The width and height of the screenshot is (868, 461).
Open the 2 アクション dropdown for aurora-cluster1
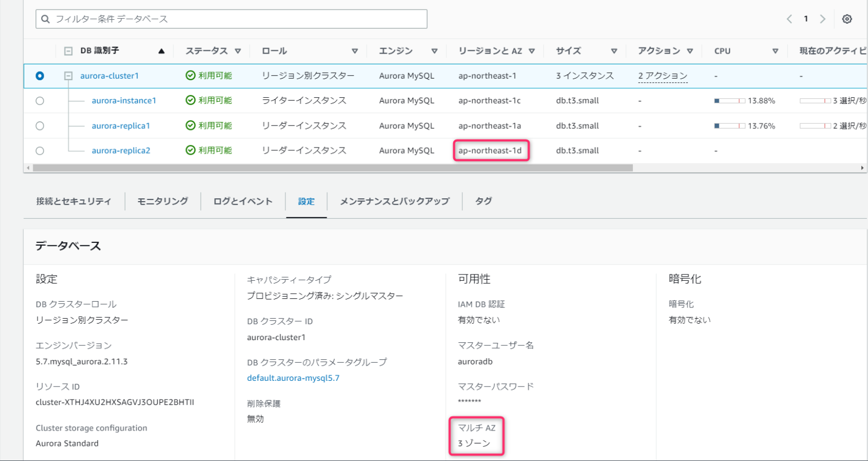coord(662,75)
